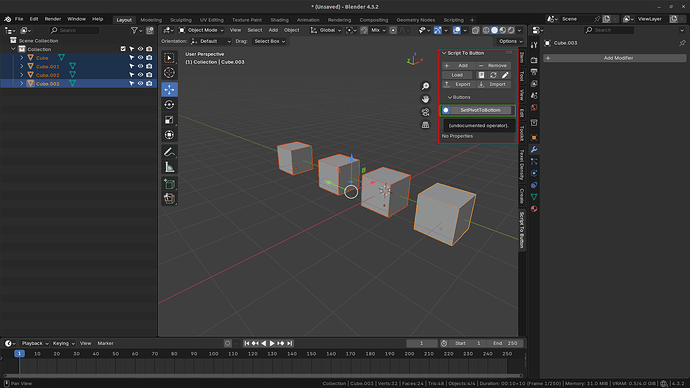Image resolution: width=690 pixels, height=388 pixels.
Task: Toggle the camera view icon
Action: 425,112
